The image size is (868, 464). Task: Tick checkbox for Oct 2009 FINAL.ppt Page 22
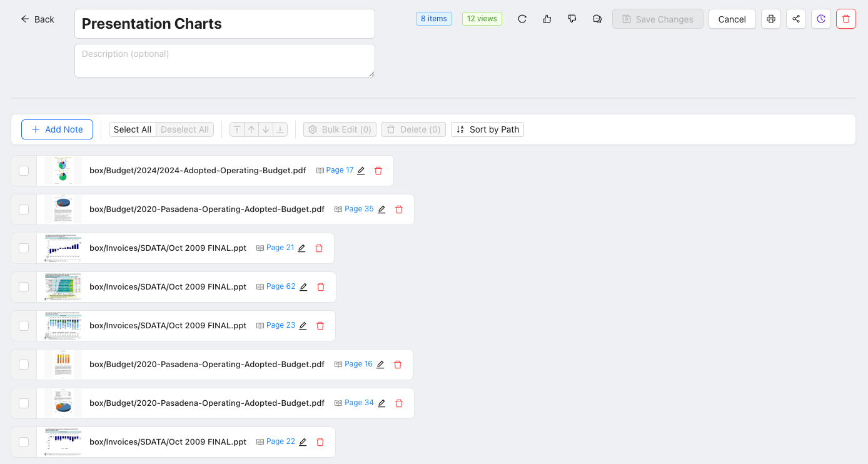pos(24,442)
